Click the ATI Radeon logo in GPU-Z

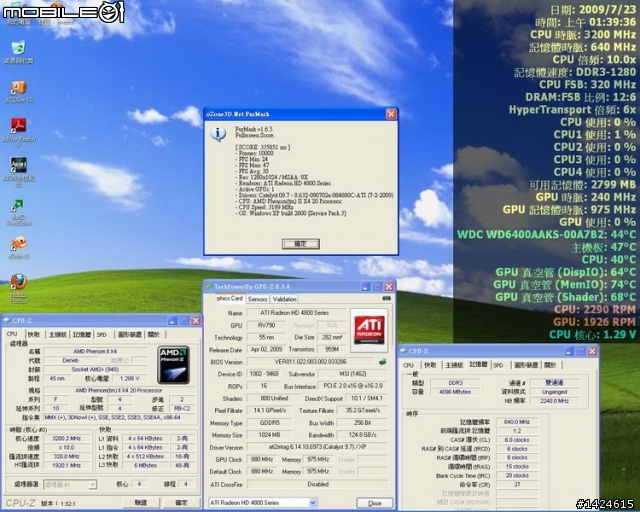click(x=369, y=330)
